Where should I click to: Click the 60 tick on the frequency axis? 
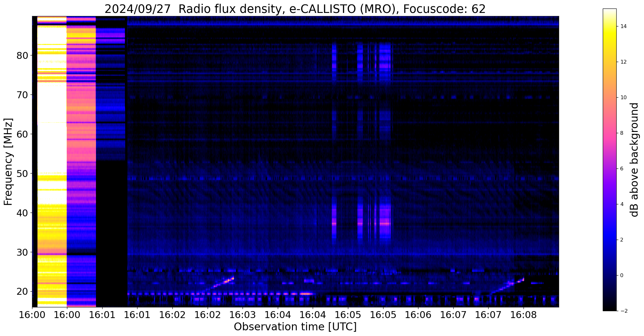[x=23, y=134]
